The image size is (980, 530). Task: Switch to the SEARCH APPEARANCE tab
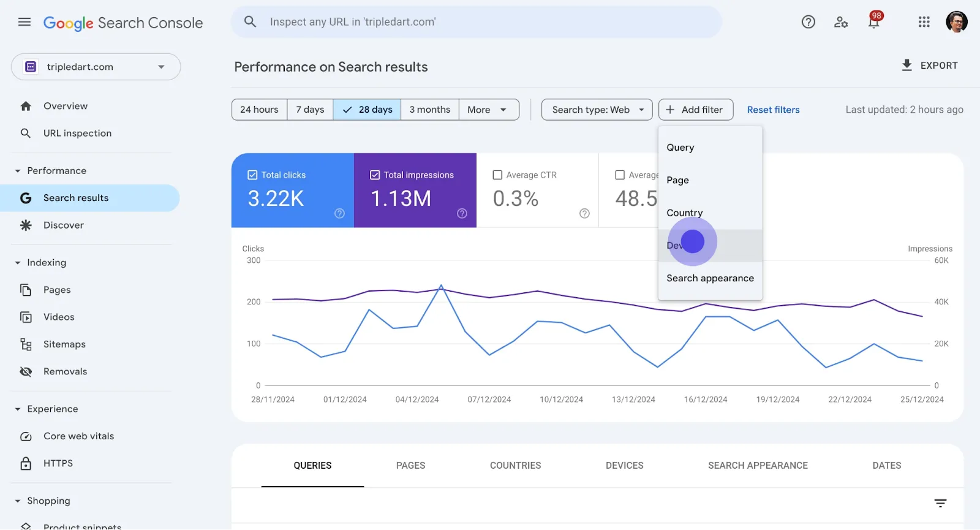pos(758,466)
